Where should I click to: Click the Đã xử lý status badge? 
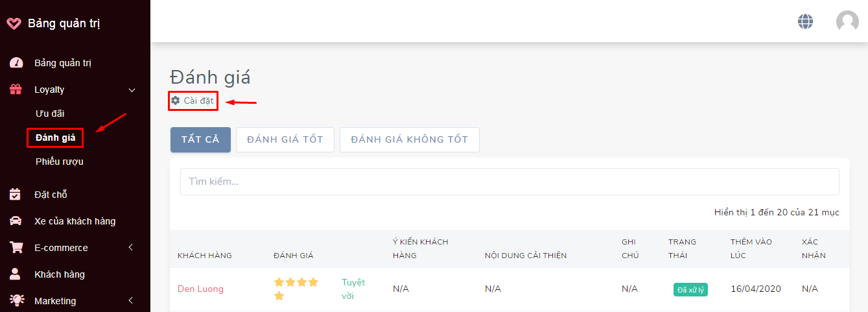690,289
